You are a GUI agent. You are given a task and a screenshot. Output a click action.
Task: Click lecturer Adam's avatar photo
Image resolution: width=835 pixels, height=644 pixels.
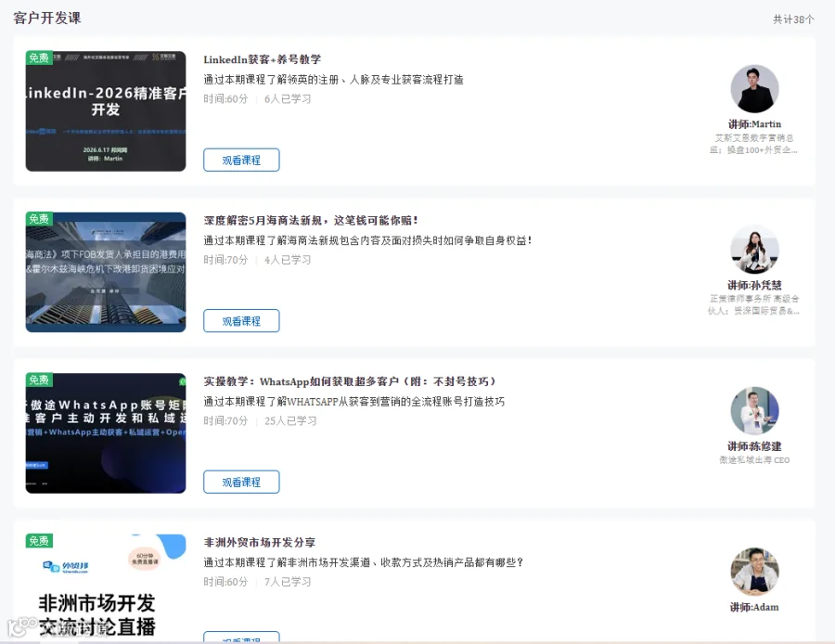(x=754, y=572)
